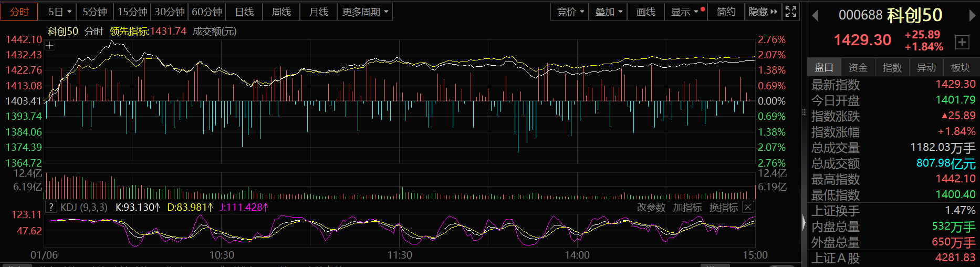The height and width of the screenshot is (267, 980).
Task: Toggle 画线 drawing mode
Action: 645,12
